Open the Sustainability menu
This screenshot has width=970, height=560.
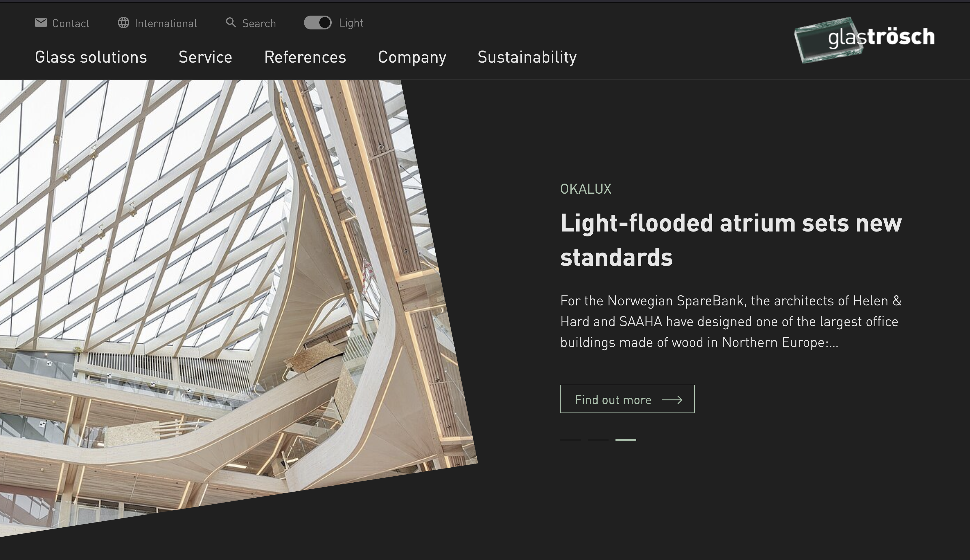coord(527,57)
